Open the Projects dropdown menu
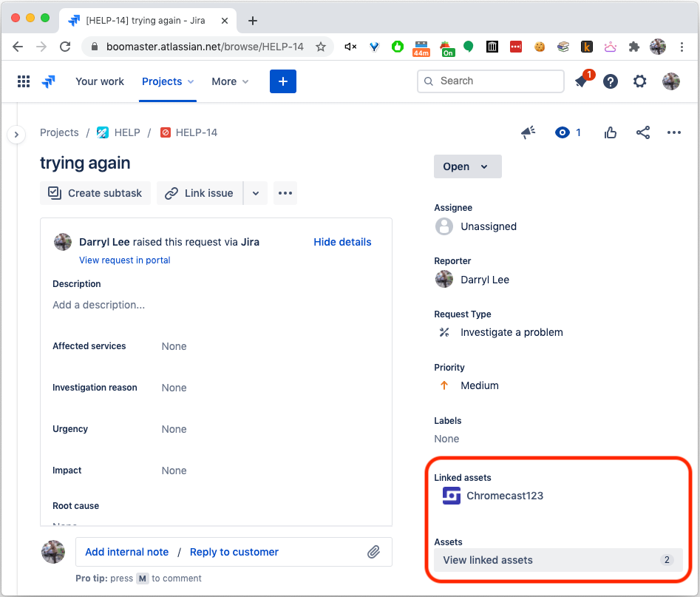This screenshot has width=700, height=597. click(x=168, y=81)
